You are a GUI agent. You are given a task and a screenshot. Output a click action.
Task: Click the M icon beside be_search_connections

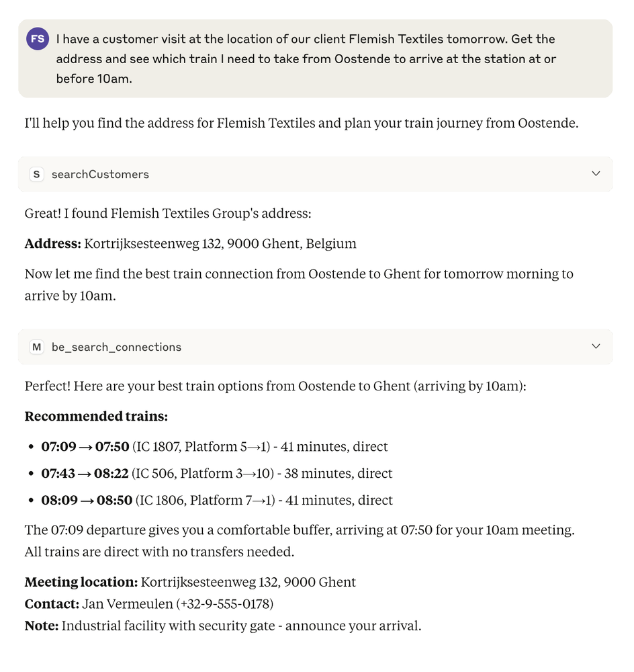(36, 347)
